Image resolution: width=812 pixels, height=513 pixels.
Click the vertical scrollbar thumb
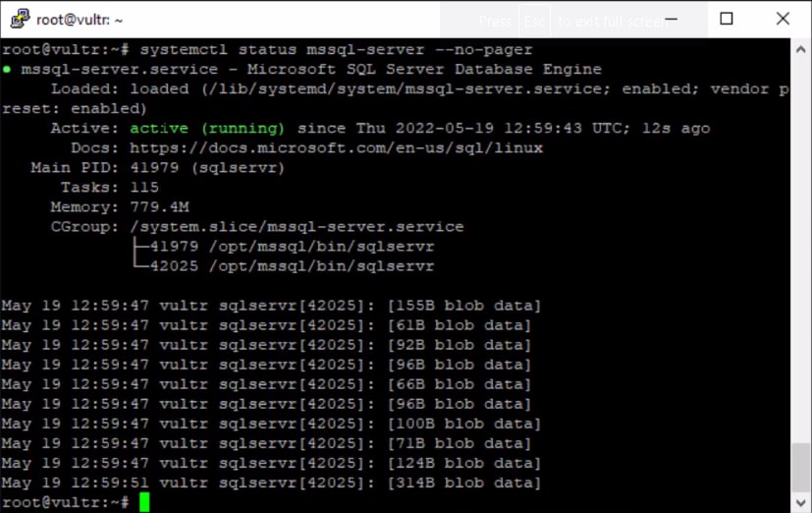coord(800,467)
